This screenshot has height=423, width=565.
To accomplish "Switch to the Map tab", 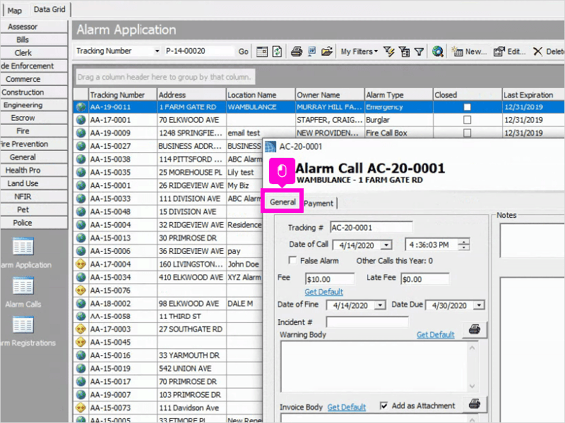I will coord(14,10).
